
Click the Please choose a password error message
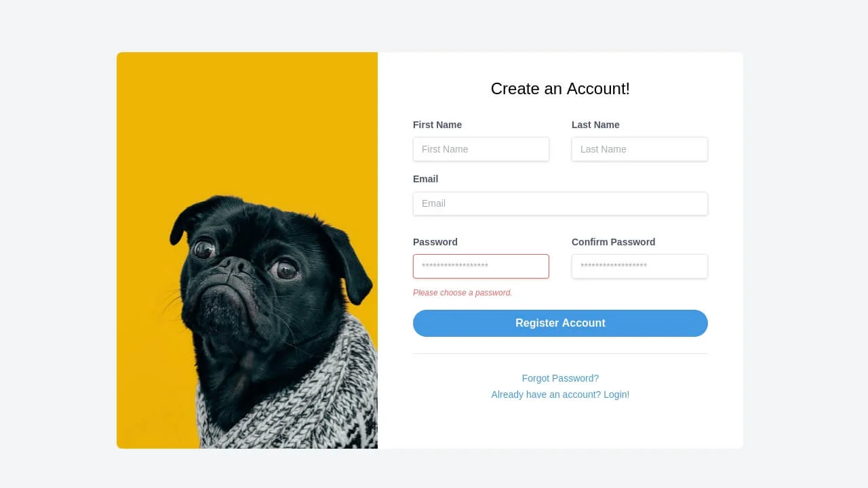pos(462,293)
